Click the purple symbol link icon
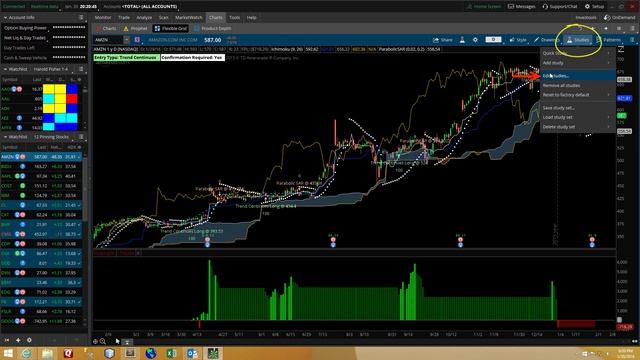The height and width of the screenshot is (360, 640). (137, 40)
